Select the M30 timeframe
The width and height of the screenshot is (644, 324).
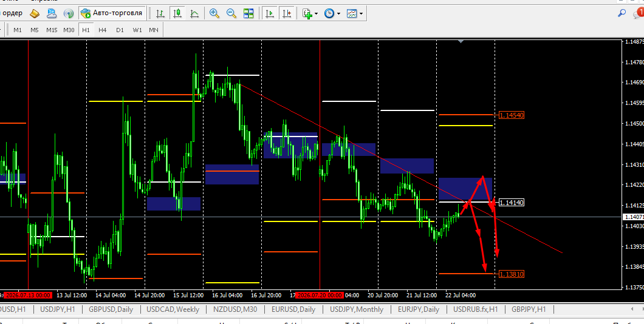(x=69, y=30)
